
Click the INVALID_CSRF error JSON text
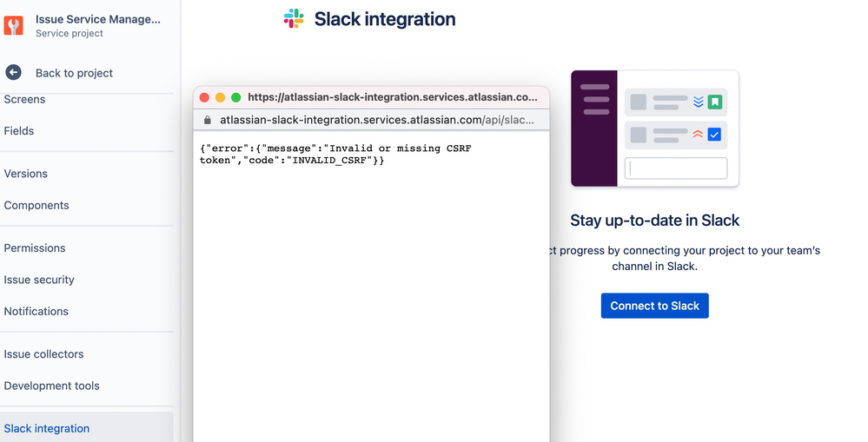pyautogui.click(x=335, y=155)
